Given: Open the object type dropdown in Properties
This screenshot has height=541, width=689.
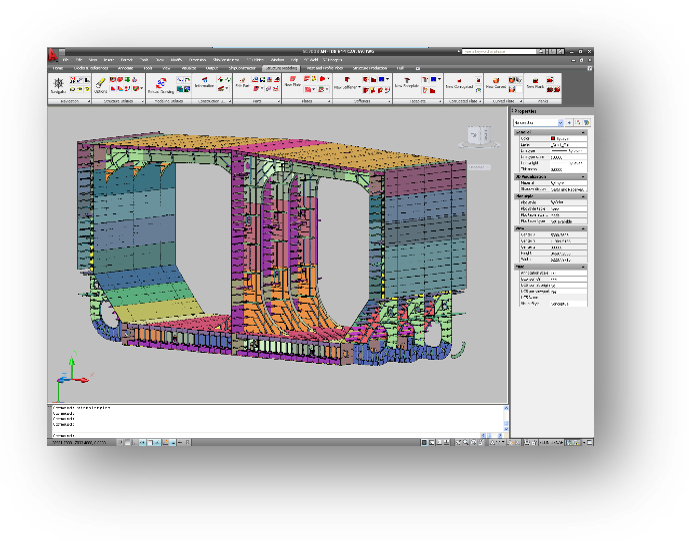Looking at the screenshot, I should point(560,123).
